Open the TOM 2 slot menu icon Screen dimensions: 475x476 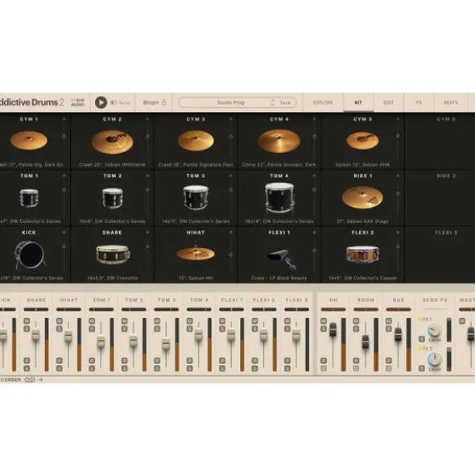click(147, 176)
